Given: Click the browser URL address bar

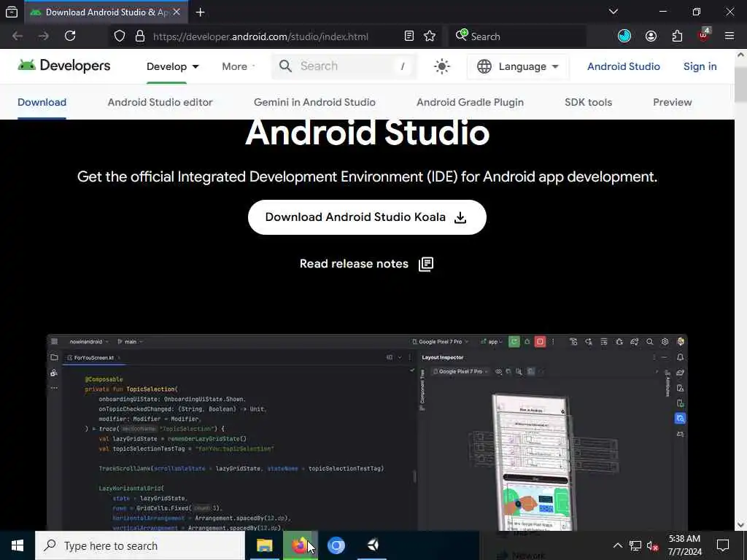Looking at the screenshot, I should click(x=260, y=36).
